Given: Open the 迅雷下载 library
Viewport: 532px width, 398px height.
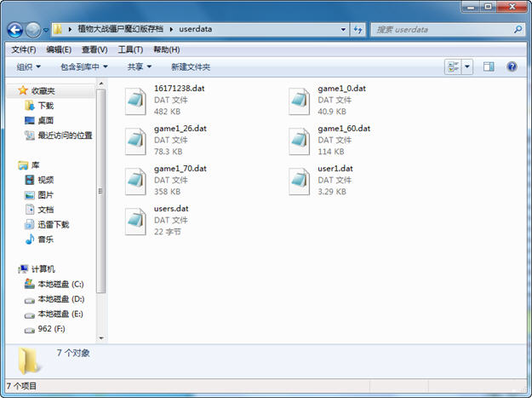Looking at the screenshot, I should 54,224.
